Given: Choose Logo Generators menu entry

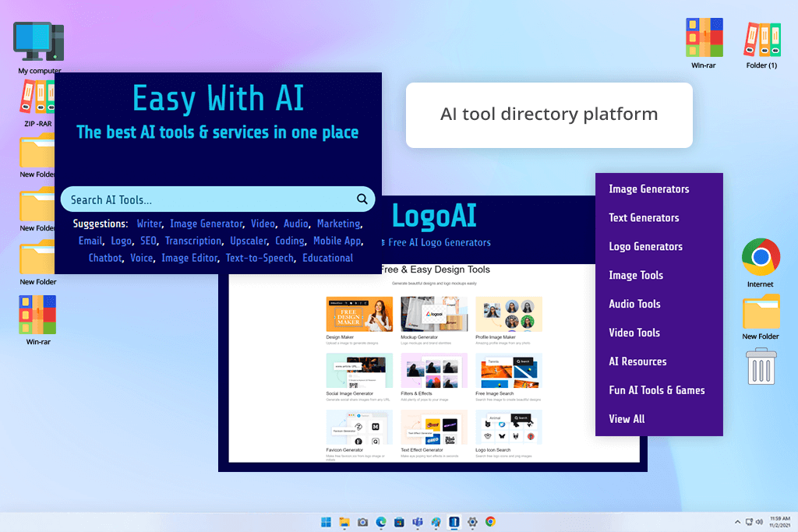Looking at the screenshot, I should click(646, 247).
